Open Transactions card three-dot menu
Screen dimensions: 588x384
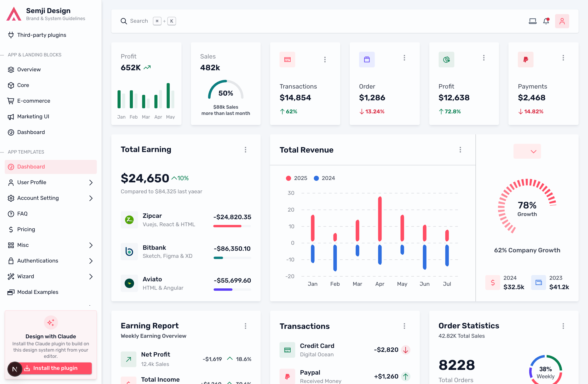click(x=325, y=60)
